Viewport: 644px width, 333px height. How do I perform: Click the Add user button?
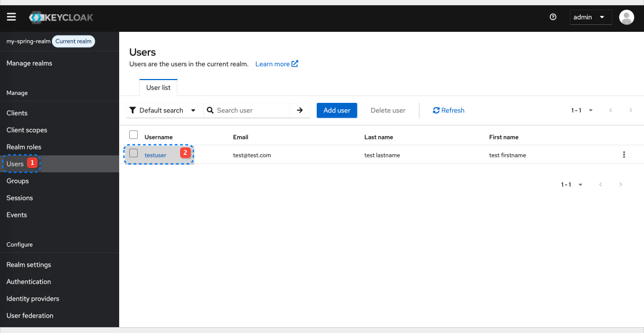336,110
